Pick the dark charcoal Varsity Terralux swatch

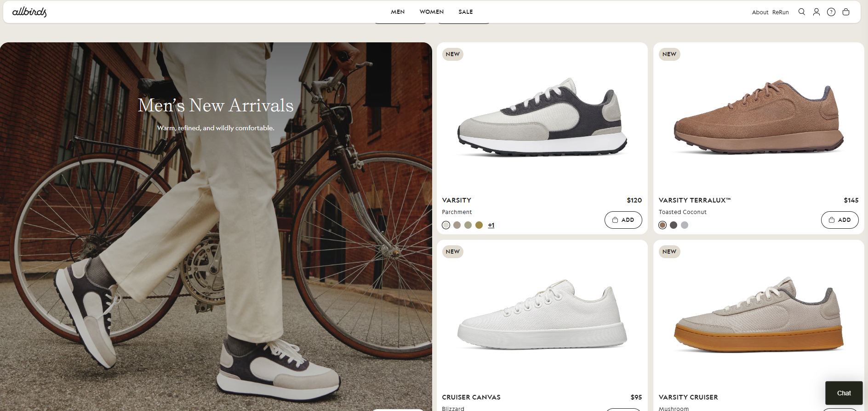tap(674, 225)
